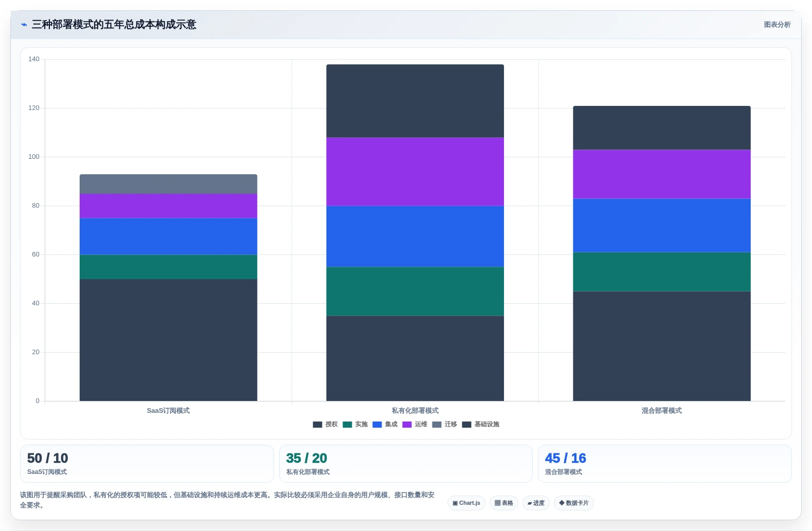The image size is (812, 531).
Task: Toggle the 基础设施 legend item
Action: click(480, 424)
